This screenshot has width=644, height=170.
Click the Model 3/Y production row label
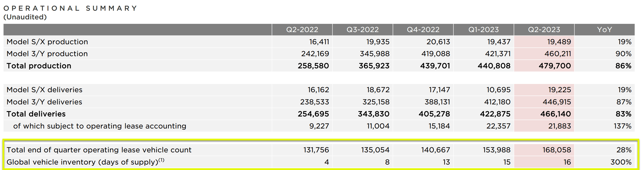[47, 54]
